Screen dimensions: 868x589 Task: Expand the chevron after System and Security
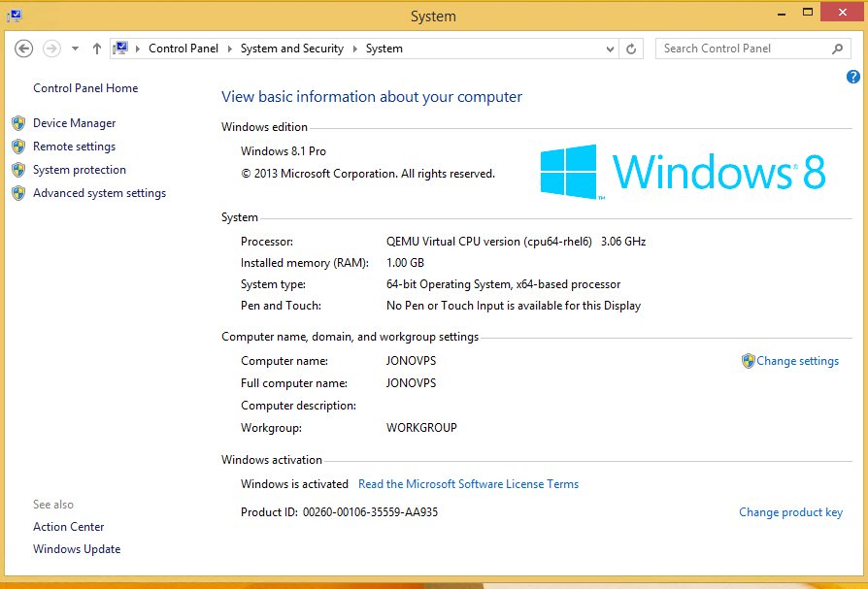tap(354, 49)
